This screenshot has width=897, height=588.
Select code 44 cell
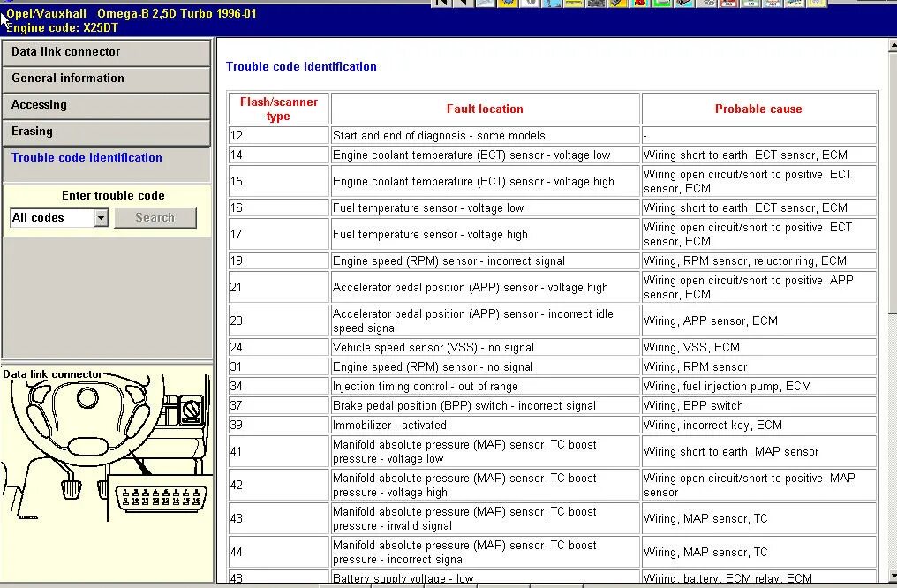click(279, 552)
